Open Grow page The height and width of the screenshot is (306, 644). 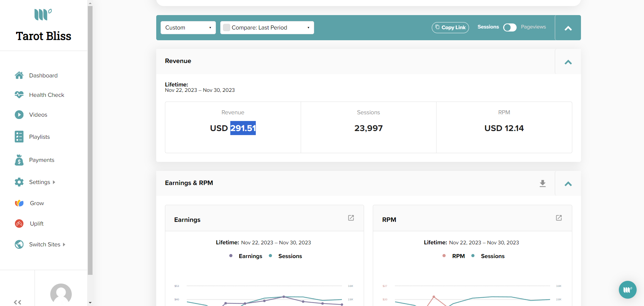point(37,203)
